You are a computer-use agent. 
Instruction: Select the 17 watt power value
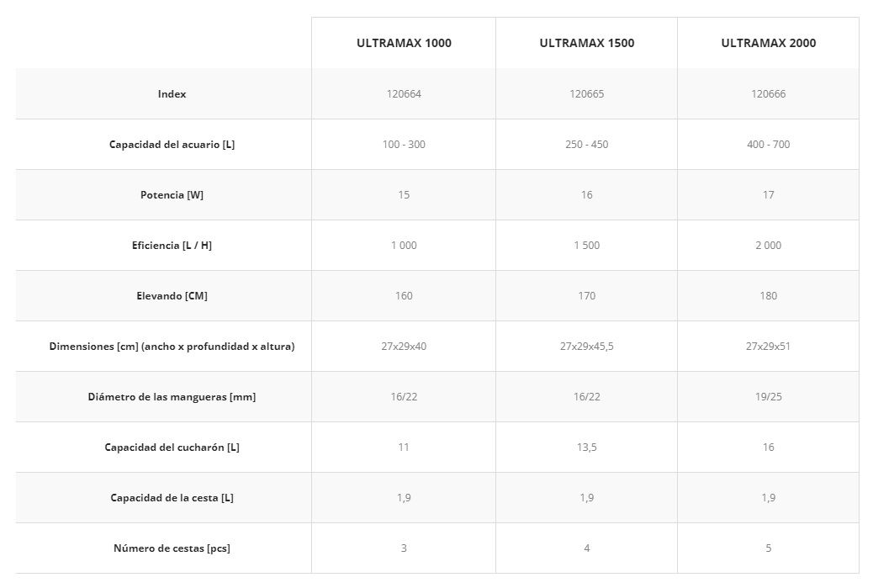tap(768, 195)
